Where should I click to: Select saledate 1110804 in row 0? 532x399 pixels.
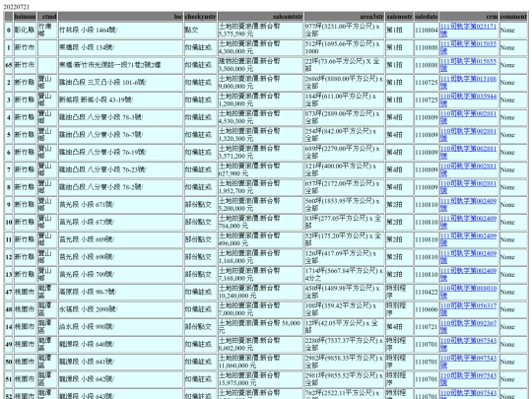pos(427,30)
